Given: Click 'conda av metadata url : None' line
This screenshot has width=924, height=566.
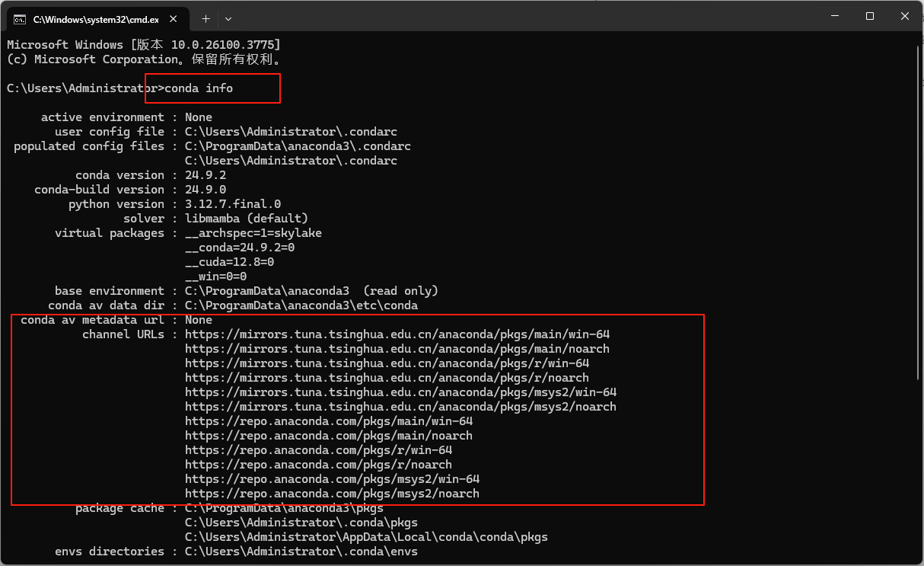Looking at the screenshot, I should [x=116, y=320].
